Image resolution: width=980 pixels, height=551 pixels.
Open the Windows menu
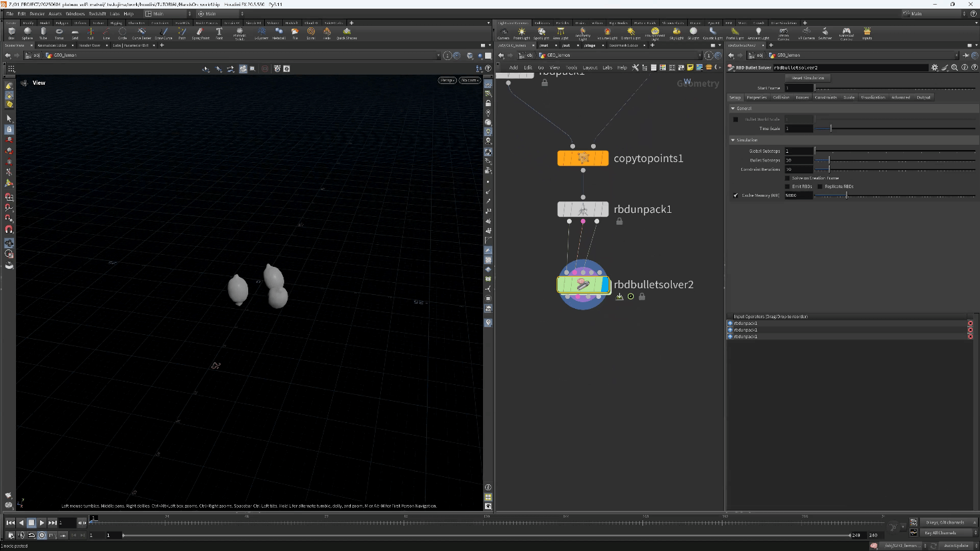[75, 13]
